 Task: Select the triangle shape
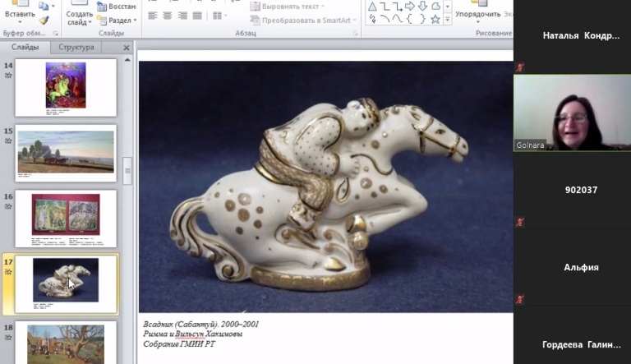point(373,6)
